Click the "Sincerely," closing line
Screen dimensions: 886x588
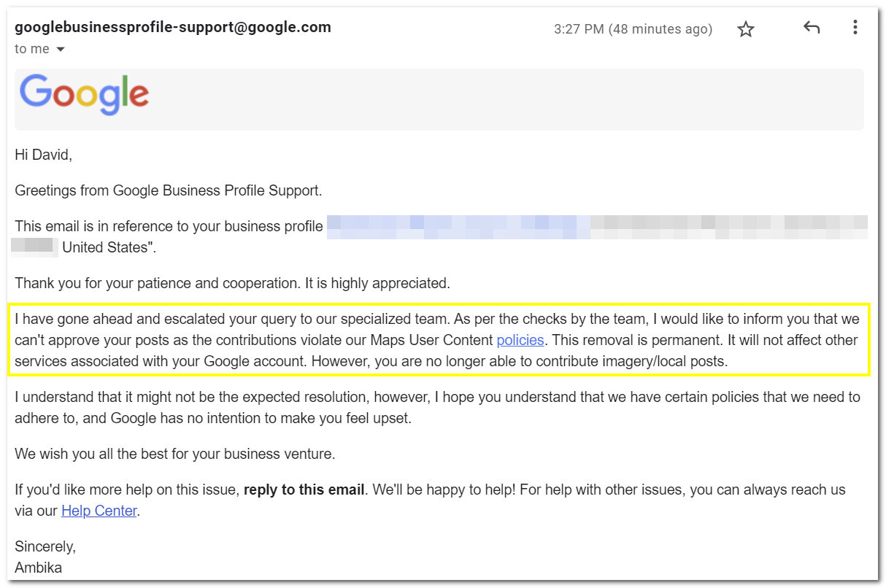pyautogui.click(x=45, y=546)
